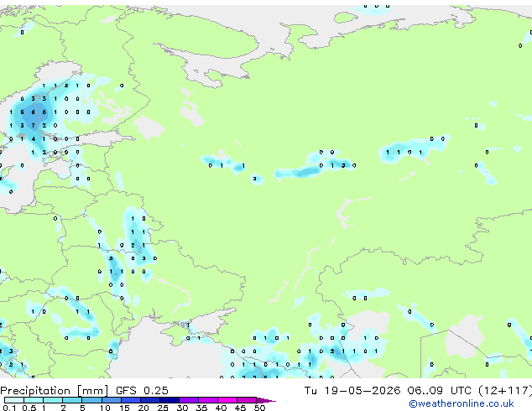Click the "Tu 19-05-2026" date text
The height and width of the screenshot is (411, 532).
(352, 390)
